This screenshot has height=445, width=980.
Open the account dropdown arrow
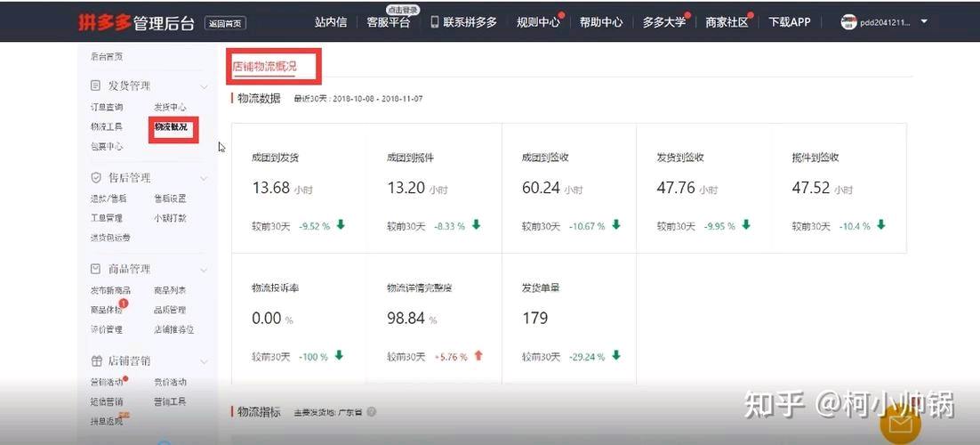924,22
